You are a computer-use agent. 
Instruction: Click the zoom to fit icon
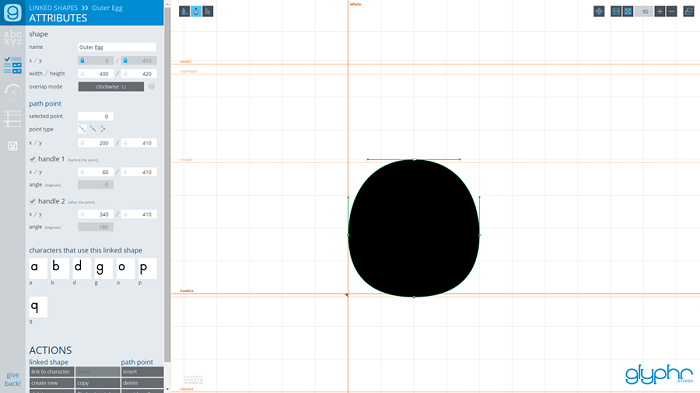pyautogui.click(x=628, y=12)
